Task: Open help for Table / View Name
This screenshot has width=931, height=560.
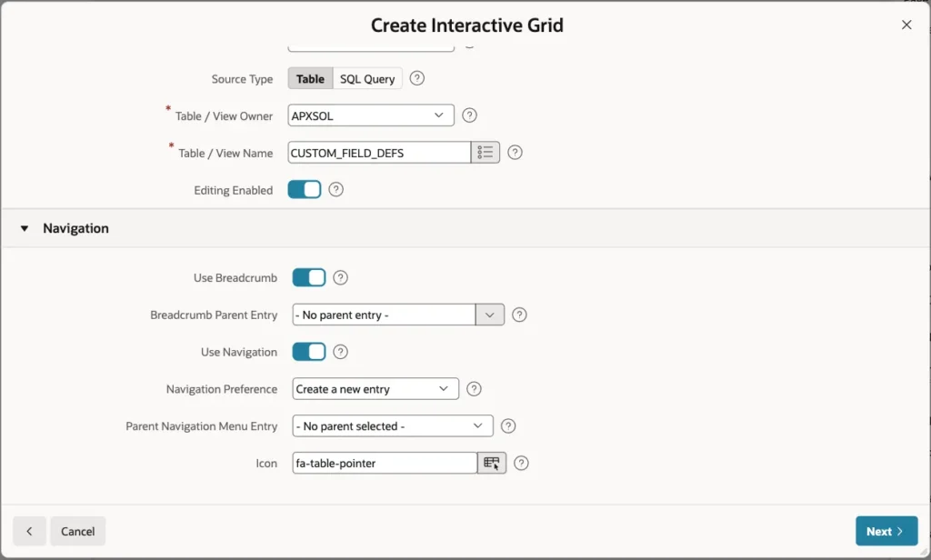Action: pyautogui.click(x=515, y=153)
